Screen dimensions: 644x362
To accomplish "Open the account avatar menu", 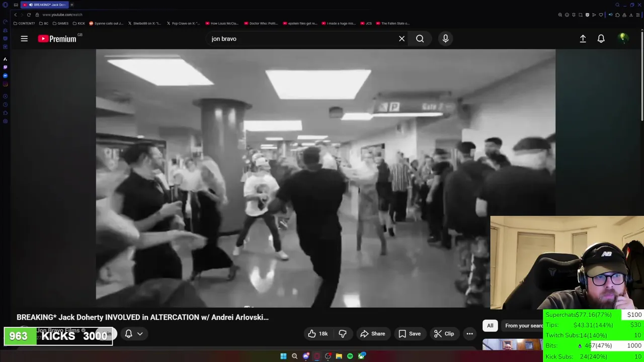I will (623, 39).
